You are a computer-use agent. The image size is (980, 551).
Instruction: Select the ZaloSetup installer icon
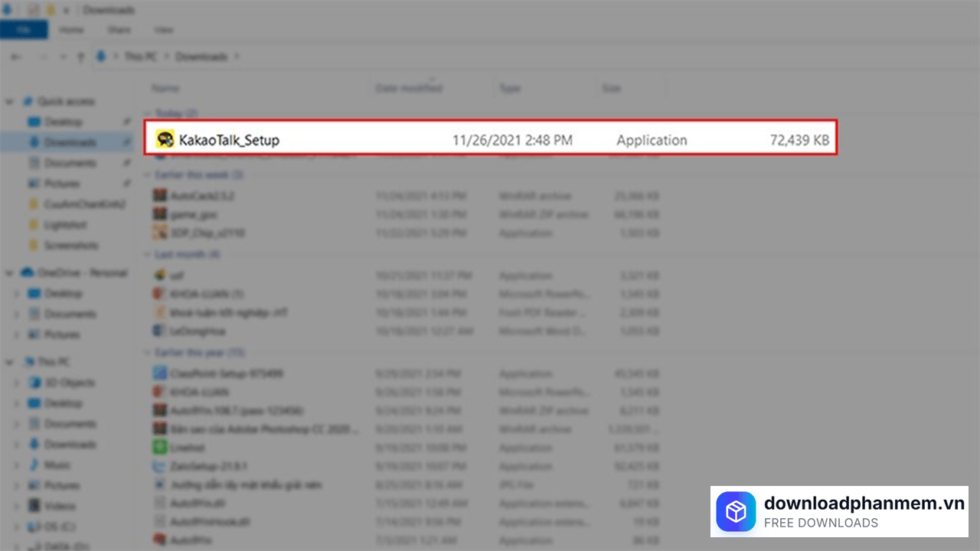click(159, 466)
